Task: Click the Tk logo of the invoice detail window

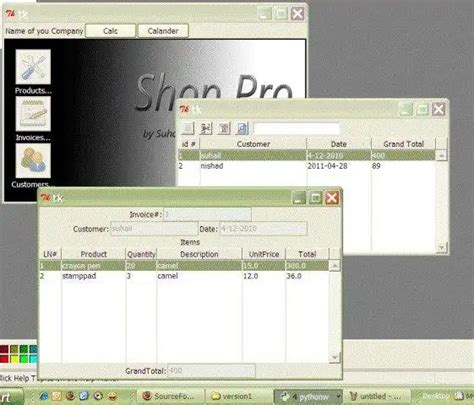Action: (x=45, y=197)
